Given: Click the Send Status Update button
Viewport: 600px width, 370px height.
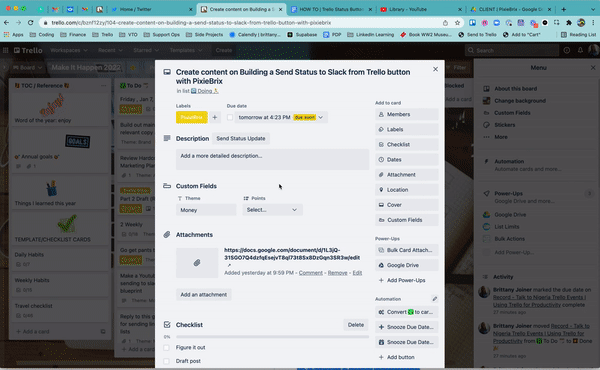Looking at the screenshot, I should pos(241,139).
